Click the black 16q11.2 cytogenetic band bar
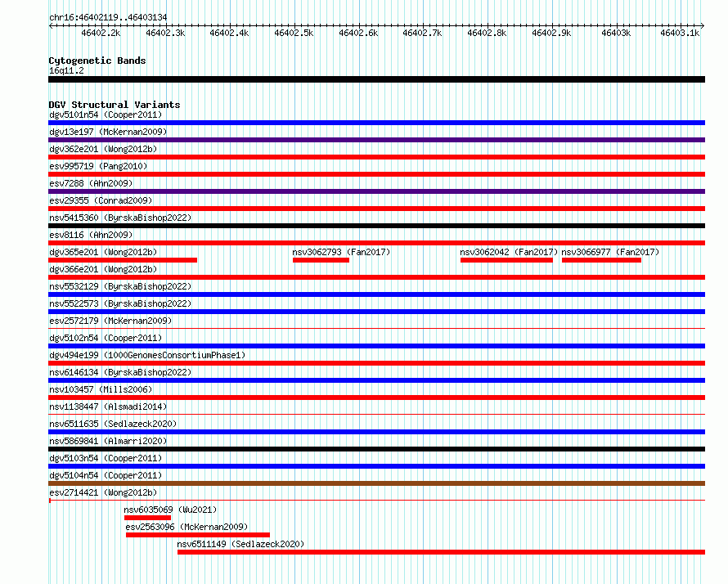Viewport: 728px width, 584px height. (x=376, y=79)
